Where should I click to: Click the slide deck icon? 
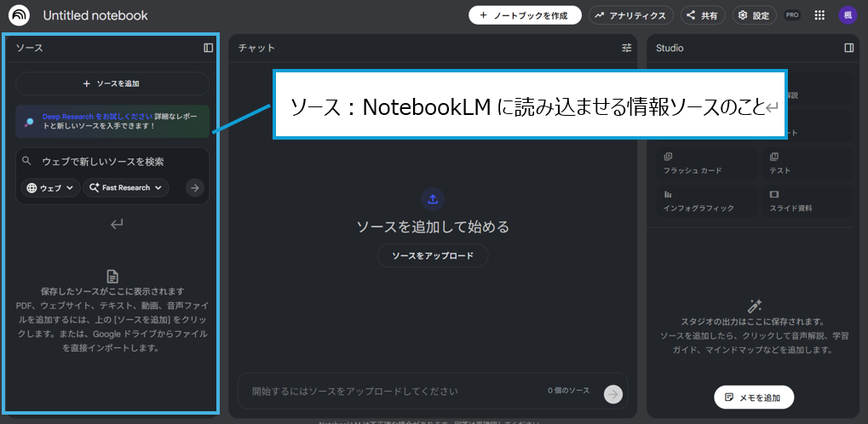[x=774, y=194]
